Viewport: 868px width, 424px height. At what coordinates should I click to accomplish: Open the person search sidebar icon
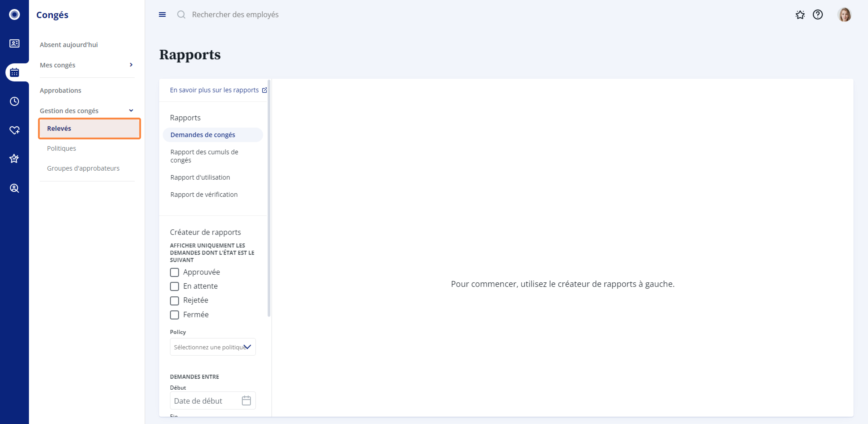pyautogui.click(x=14, y=188)
